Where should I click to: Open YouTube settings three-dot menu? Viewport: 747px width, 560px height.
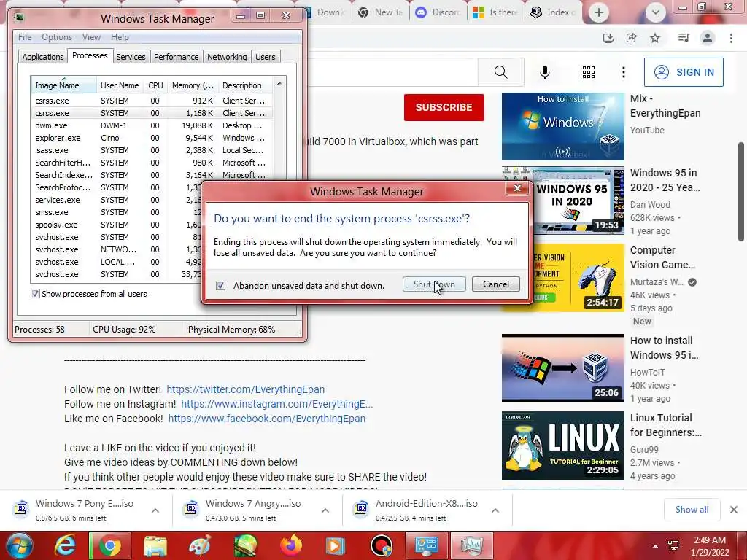(623, 72)
